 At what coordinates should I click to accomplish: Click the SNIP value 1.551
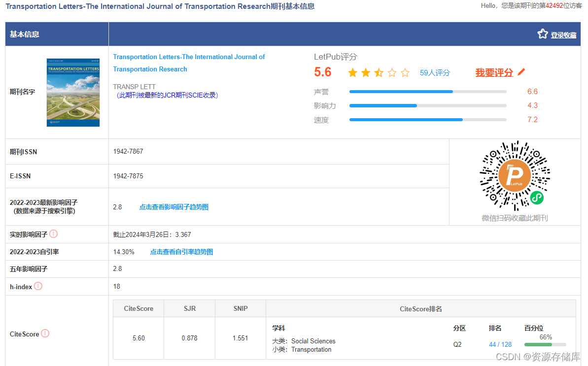(240, 338)
